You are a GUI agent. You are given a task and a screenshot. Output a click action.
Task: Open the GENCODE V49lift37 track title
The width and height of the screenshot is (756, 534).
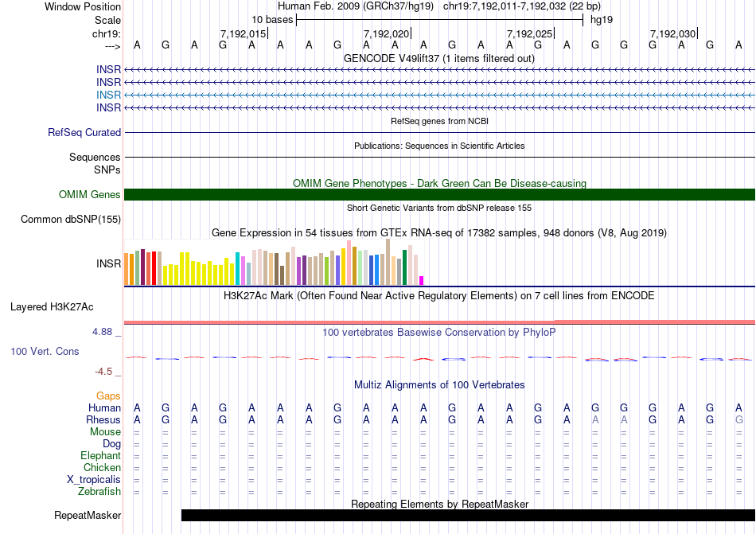point(439,59)
